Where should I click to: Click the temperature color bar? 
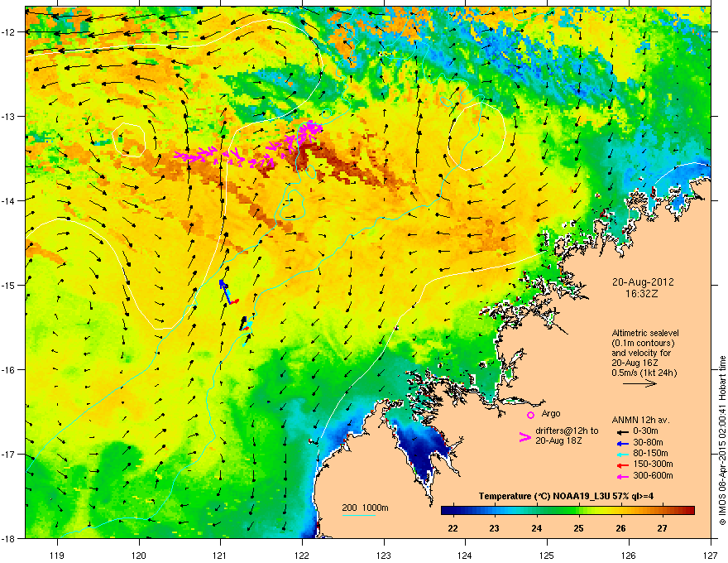click(568, 510)
